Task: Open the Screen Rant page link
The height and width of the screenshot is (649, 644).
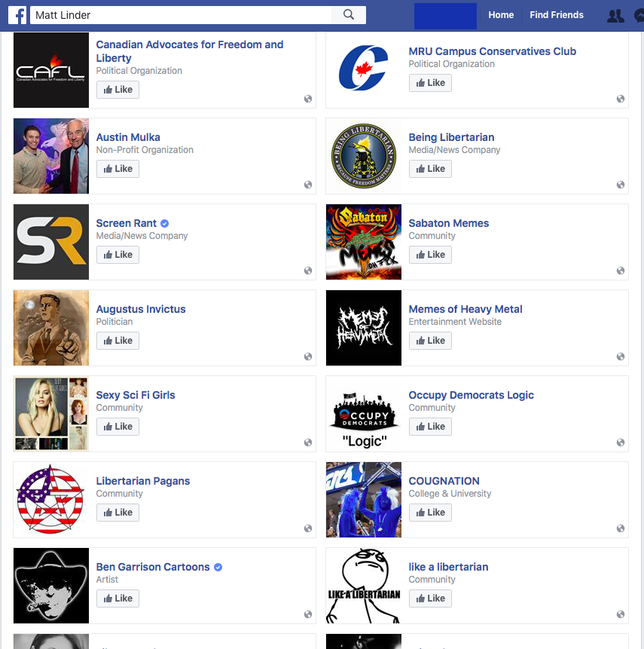Action: [126, 223]
